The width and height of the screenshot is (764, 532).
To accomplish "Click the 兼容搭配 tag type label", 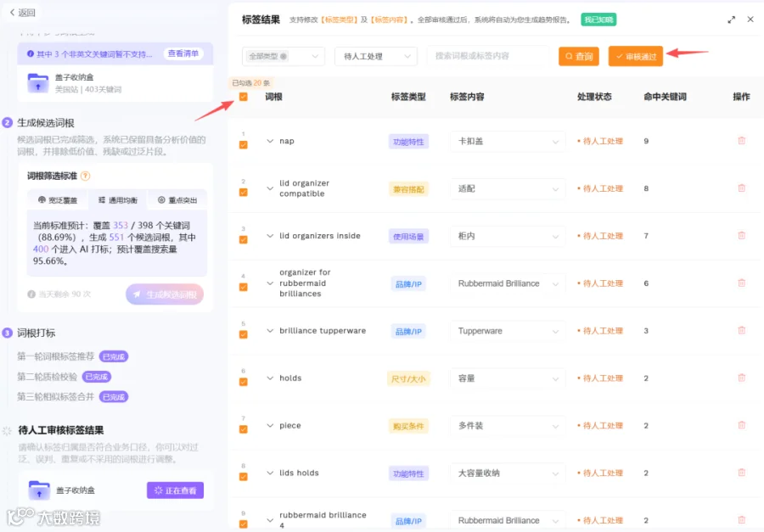I will point(408,189).
